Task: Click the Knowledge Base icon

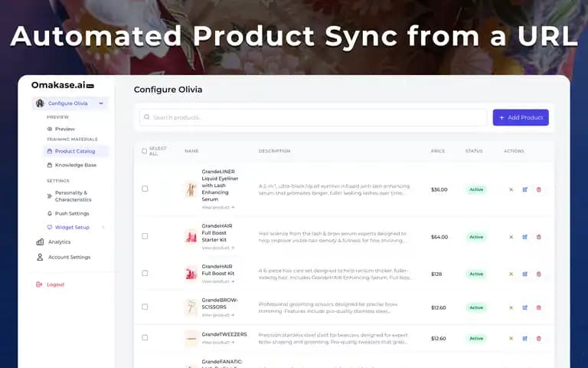Action: pos(50,165)
